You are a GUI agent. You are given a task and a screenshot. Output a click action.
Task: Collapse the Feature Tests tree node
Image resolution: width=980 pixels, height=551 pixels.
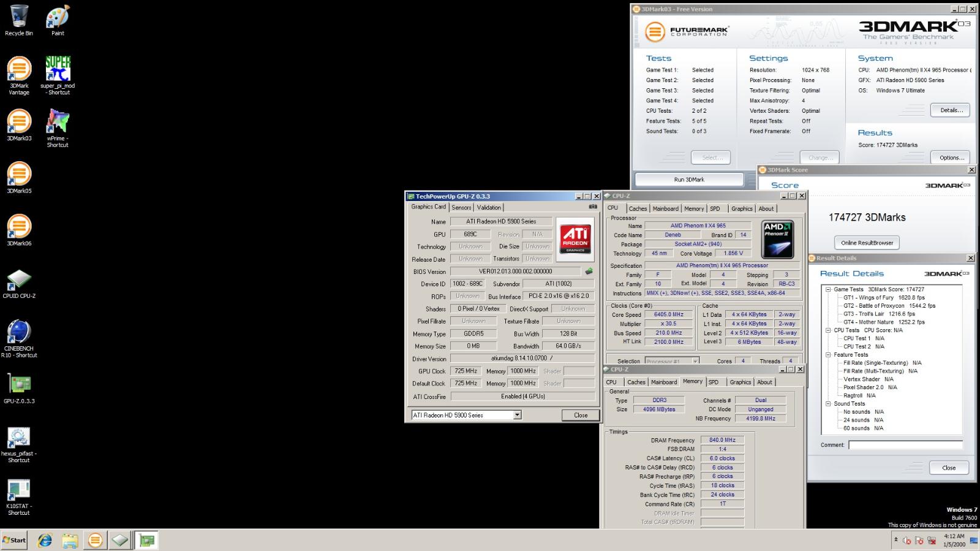tap(828, 355)
